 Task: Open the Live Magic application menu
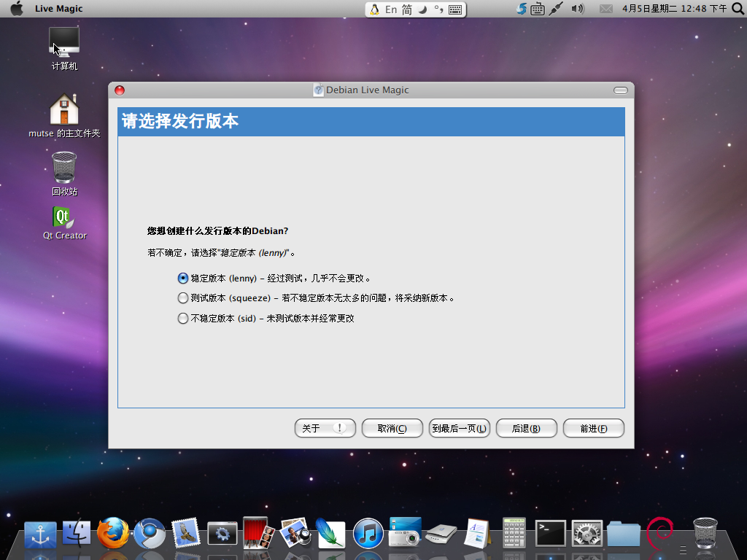point(58,9)
